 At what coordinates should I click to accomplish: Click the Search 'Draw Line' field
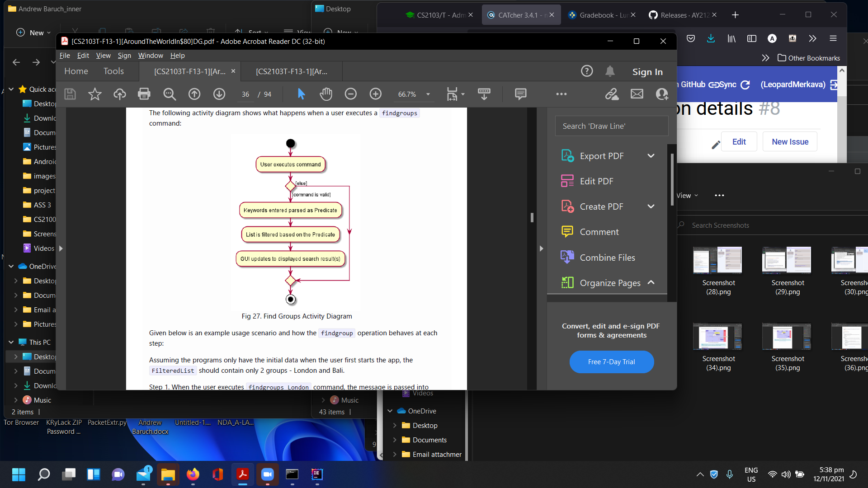point(611,126)
